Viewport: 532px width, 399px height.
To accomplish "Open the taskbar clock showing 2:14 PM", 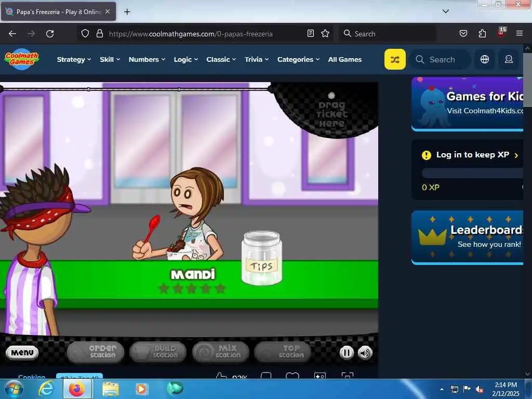I will (x=506, y=389).
